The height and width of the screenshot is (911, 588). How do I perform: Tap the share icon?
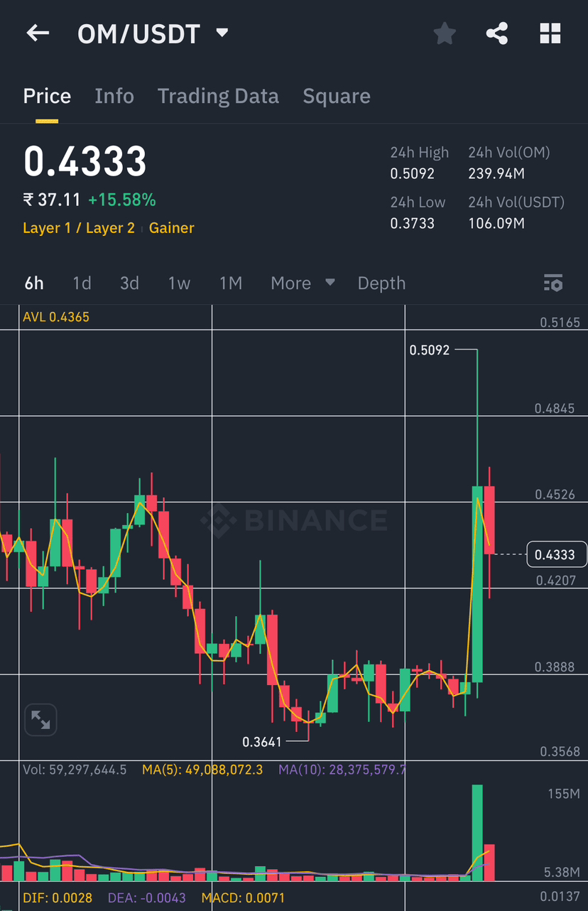coord(497,33)
